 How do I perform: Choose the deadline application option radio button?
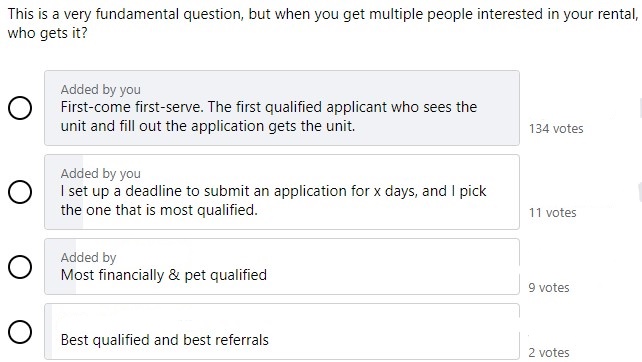pos(20,192)
